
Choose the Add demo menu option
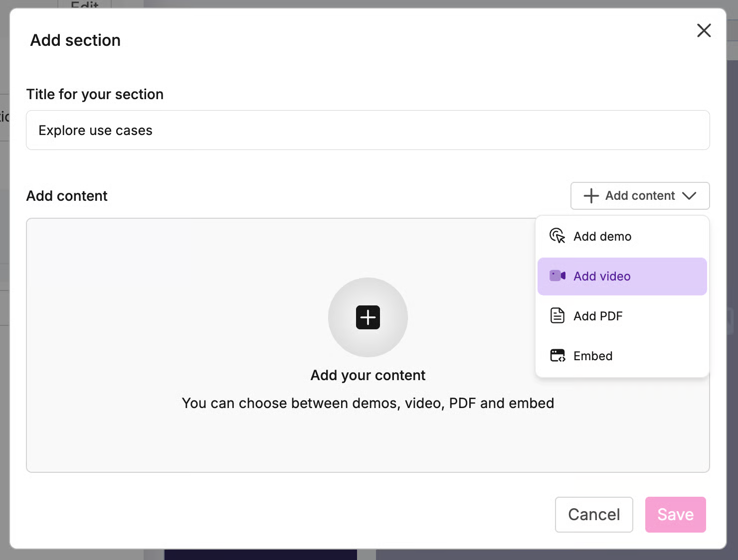[x=602, y=237]
